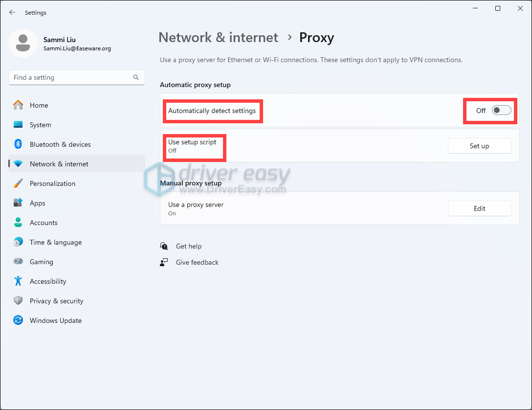Click the Gaming controller icon
Screen dimensions: 532x410
click(18, 261)
